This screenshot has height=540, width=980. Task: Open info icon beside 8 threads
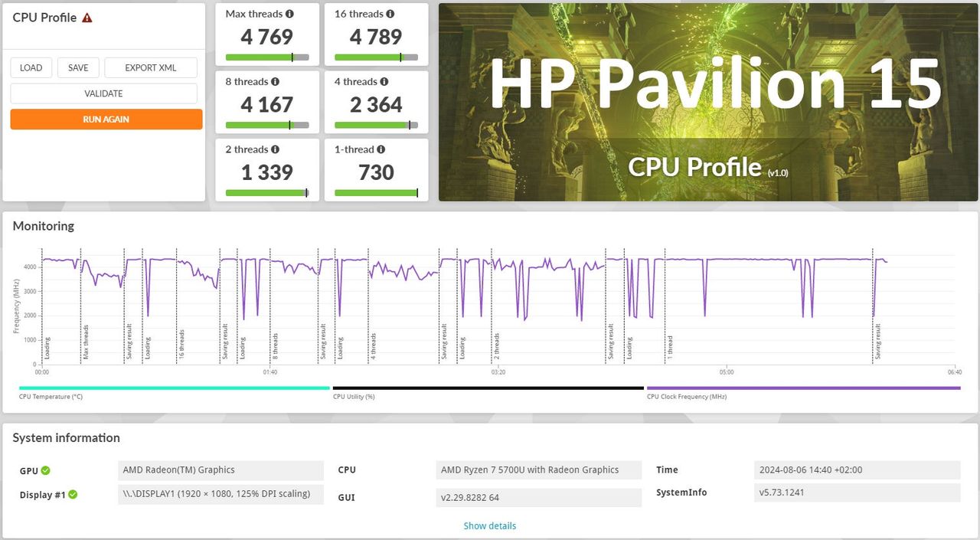(x=275, y=82)
